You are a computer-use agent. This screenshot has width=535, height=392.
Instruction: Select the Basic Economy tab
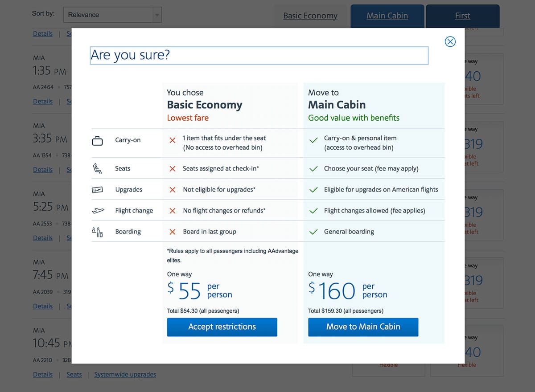(x=310, y=16)
